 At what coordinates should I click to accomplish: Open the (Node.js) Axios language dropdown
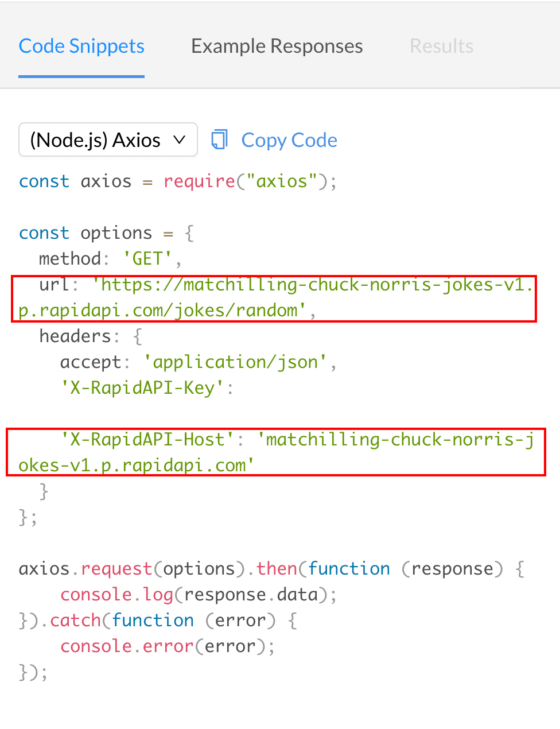pyautogui.click(x=108, y=139)
